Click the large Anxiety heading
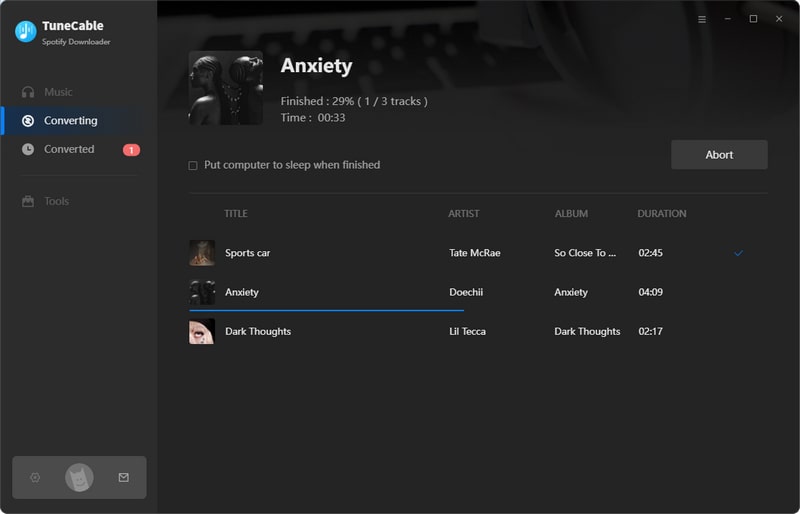The width and height of the screenshot is (800, 514). point(316,65)
